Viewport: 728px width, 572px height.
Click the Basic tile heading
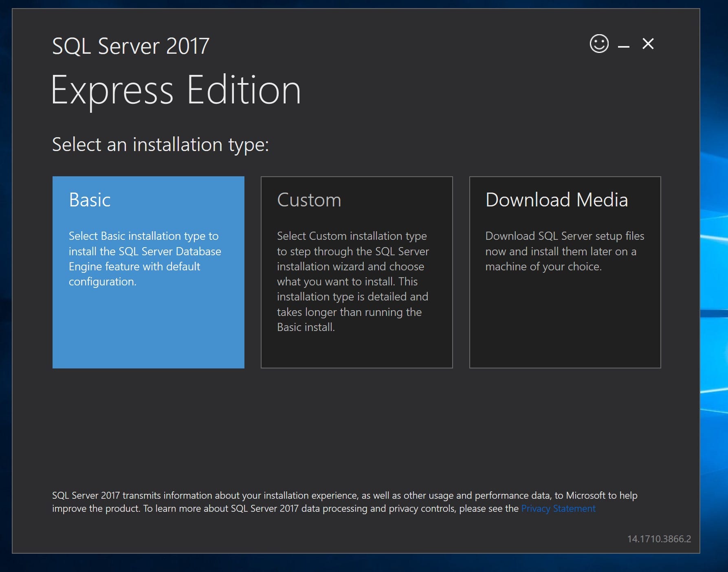89,200
